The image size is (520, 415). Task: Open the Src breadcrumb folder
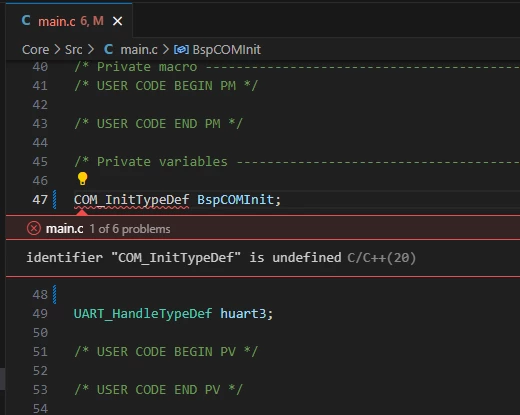[x=73, y=50]
